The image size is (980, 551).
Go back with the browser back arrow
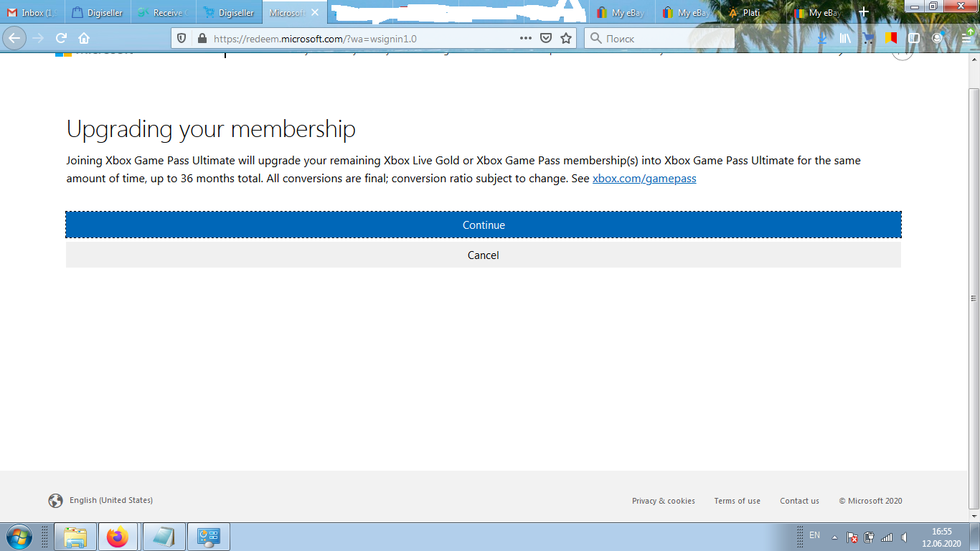[x=15, y=38]
